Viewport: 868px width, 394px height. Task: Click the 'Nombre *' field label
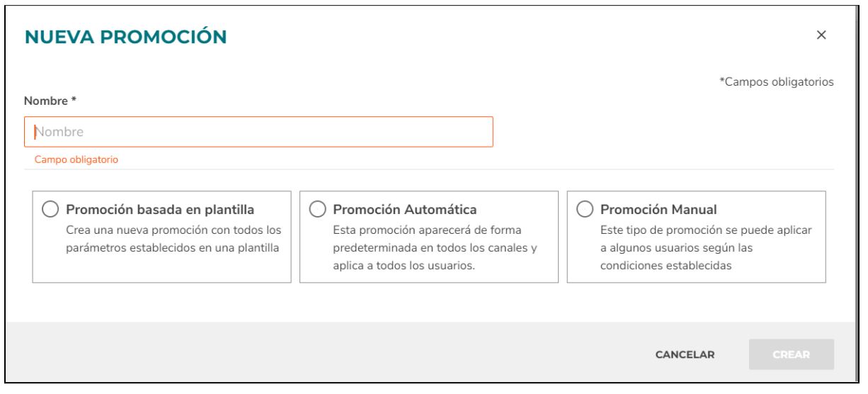50,101
